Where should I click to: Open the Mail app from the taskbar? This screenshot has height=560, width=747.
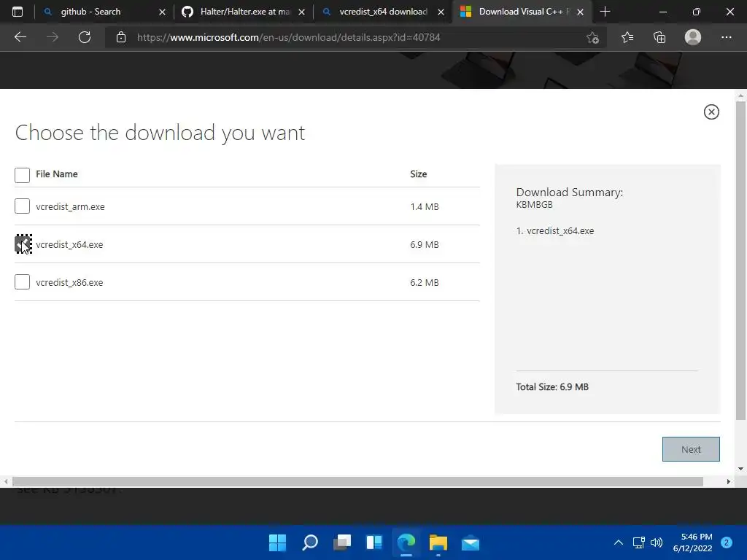471,542
